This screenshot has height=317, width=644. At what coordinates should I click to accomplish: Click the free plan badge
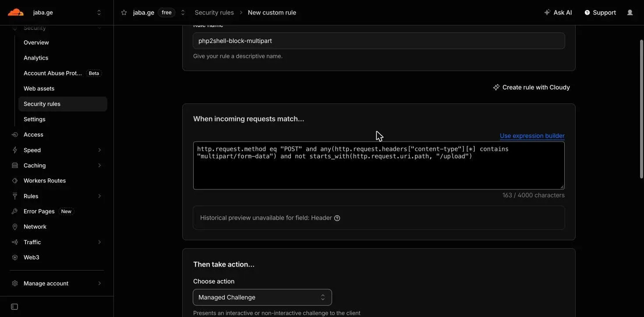(x=166, y=13)
